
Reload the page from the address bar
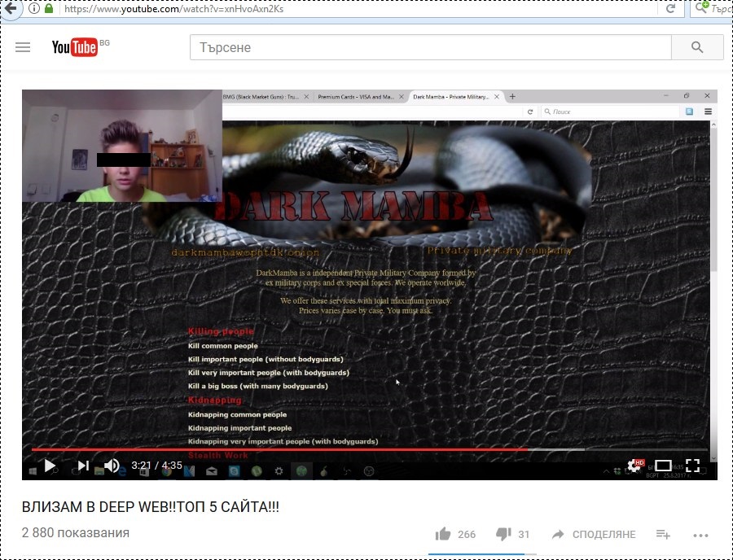[x=670, y=9]
